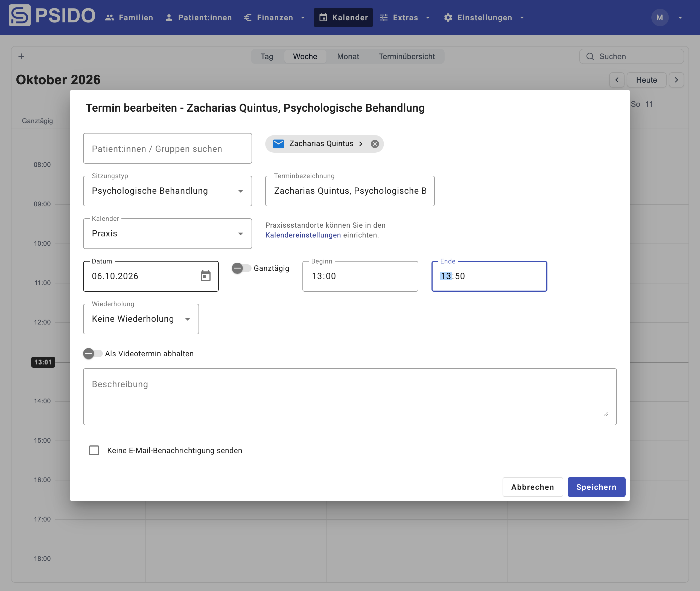Screen dimensions: 700x591
Task: Click the Terminbezeichnung field
Action: tap(350, 191)
